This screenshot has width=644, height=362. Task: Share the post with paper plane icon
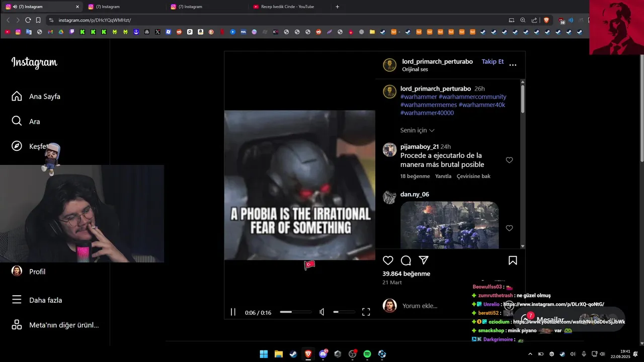tap(424, 260)
